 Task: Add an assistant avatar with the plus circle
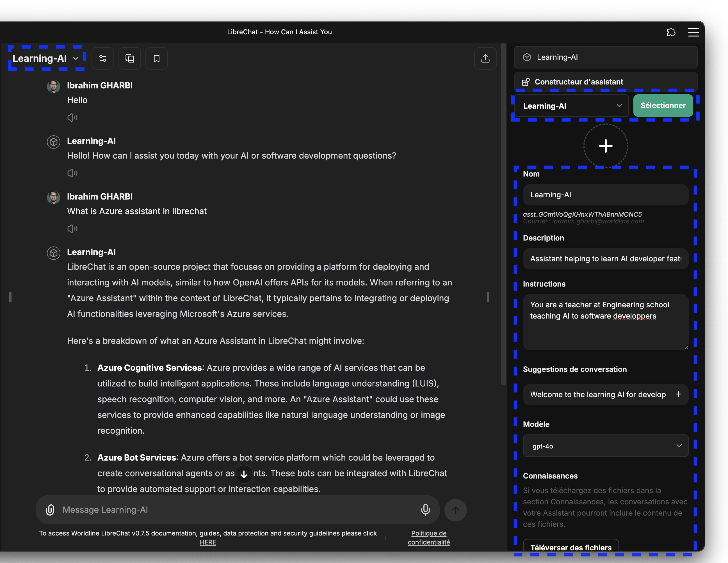[606, 146]
